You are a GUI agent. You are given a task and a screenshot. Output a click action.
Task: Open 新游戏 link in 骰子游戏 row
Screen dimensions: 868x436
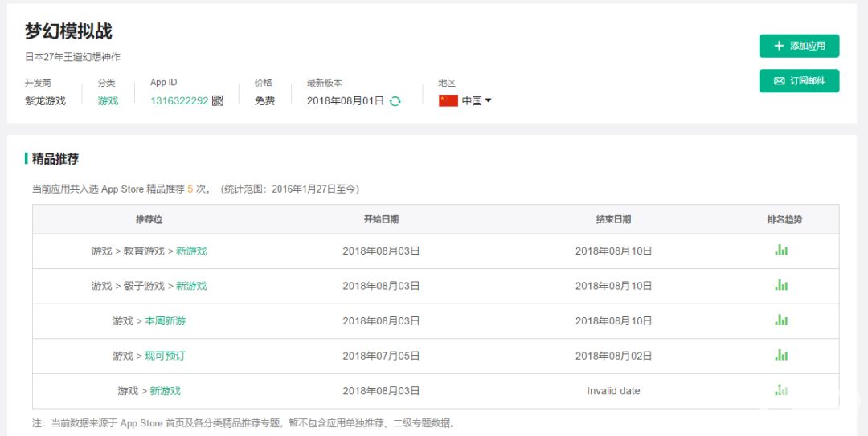(191, 286)
